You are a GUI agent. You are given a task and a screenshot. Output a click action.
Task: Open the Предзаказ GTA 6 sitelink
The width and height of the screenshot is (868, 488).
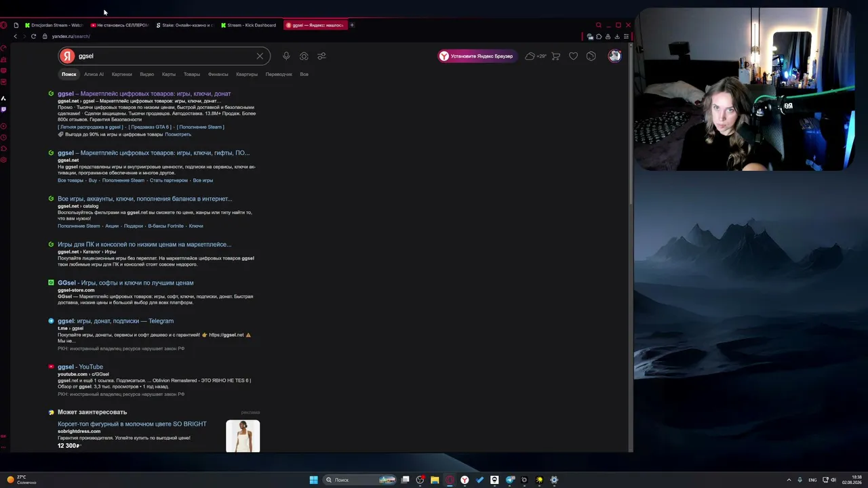point(150,127)
